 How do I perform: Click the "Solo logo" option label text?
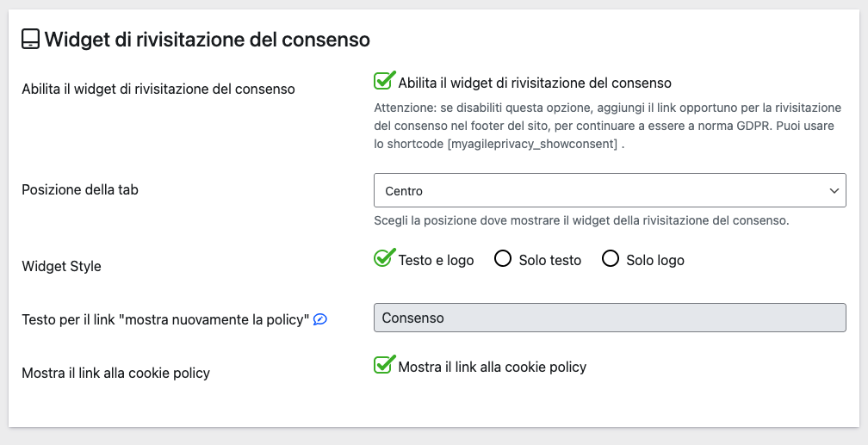[655, 260]
